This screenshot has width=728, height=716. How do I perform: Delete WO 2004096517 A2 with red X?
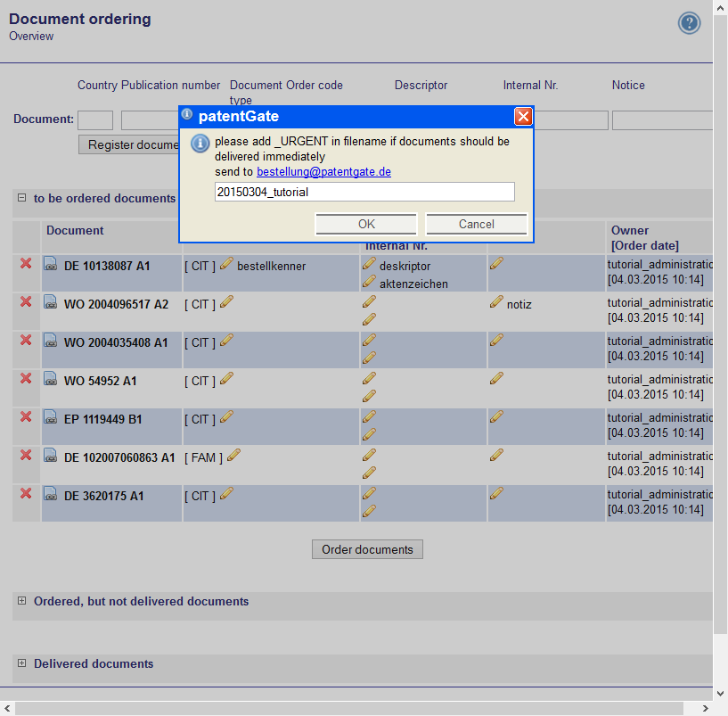26,302
